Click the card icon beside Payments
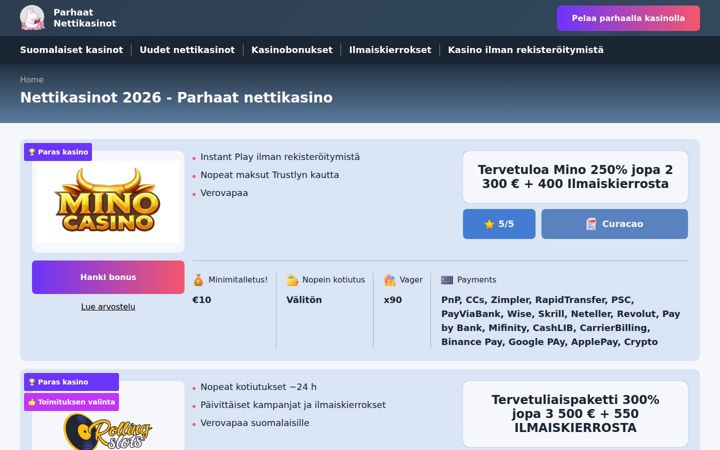The height and width of the screenshot is (450, 720). tap(447, 280)
